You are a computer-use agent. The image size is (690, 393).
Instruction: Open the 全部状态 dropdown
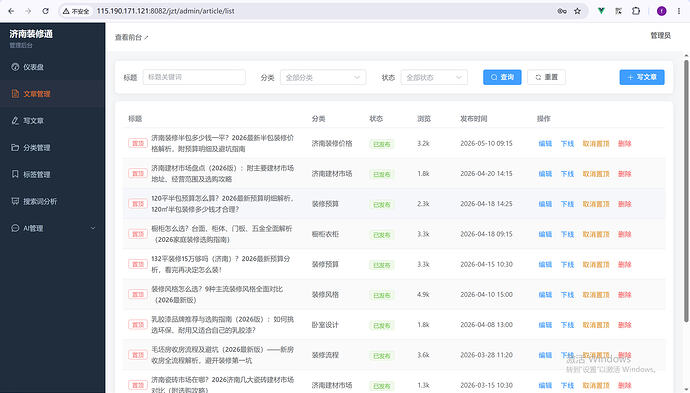[x=434, y=77]
